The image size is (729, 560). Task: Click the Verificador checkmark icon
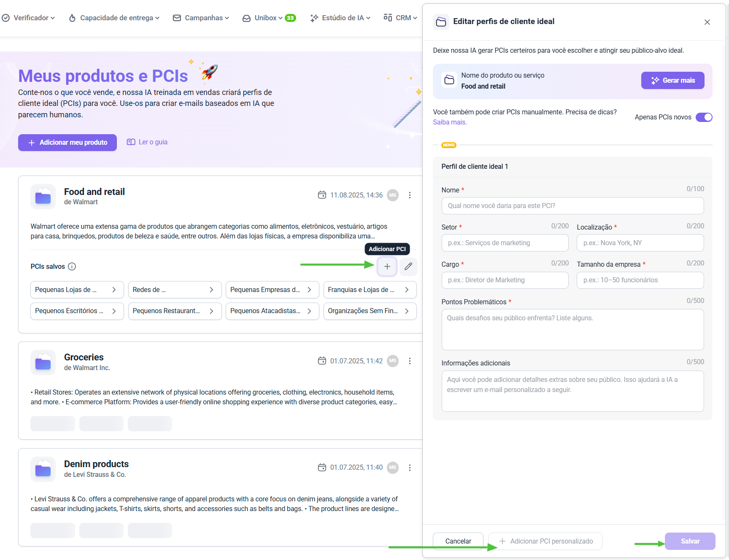(6, 18)
